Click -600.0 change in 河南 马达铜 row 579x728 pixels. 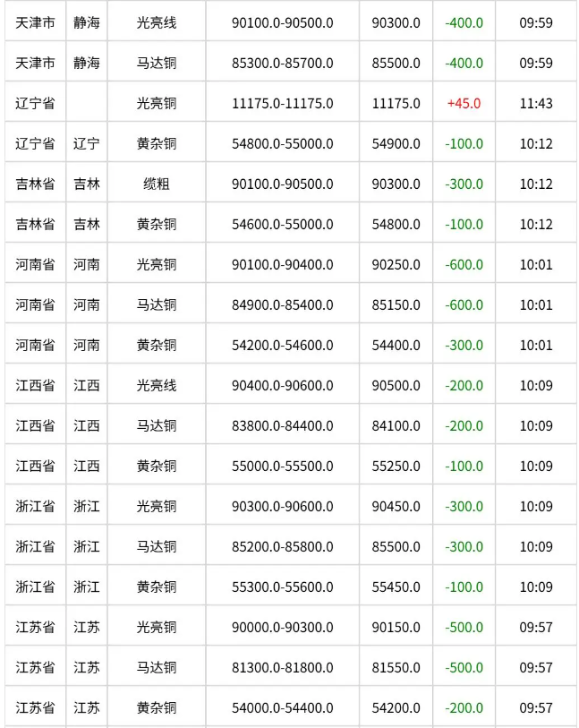tap(464, 305)
